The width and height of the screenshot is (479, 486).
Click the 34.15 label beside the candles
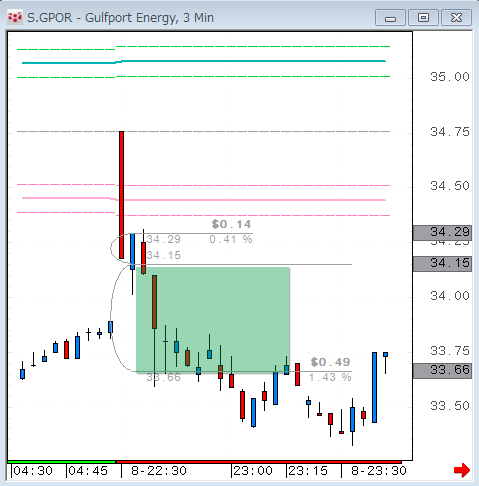point(164,255)
